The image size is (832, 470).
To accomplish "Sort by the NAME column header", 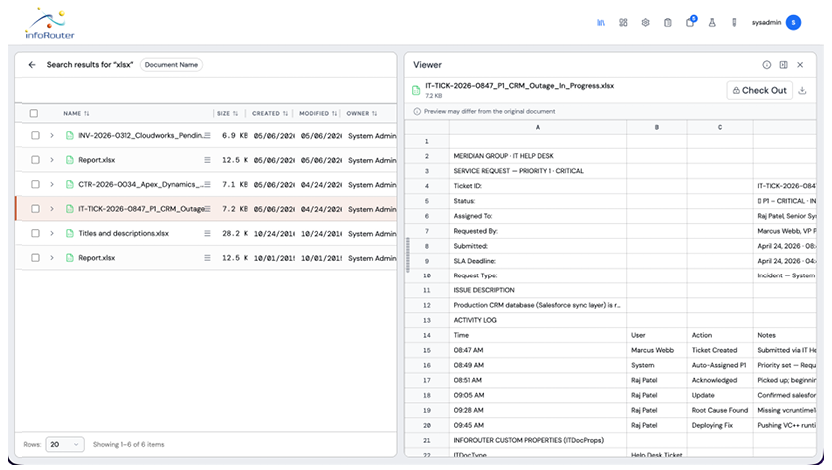I will coord(76,114).
